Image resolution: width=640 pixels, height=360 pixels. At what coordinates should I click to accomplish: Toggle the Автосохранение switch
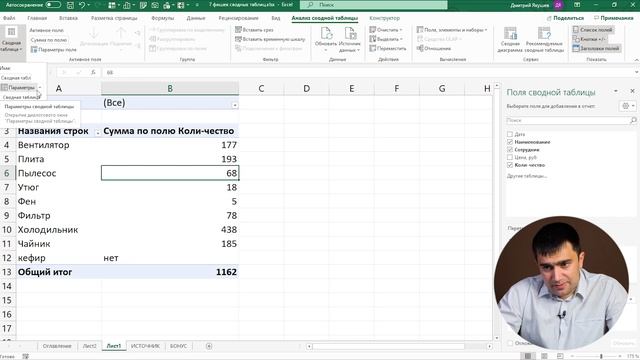(x=53, y=5)
